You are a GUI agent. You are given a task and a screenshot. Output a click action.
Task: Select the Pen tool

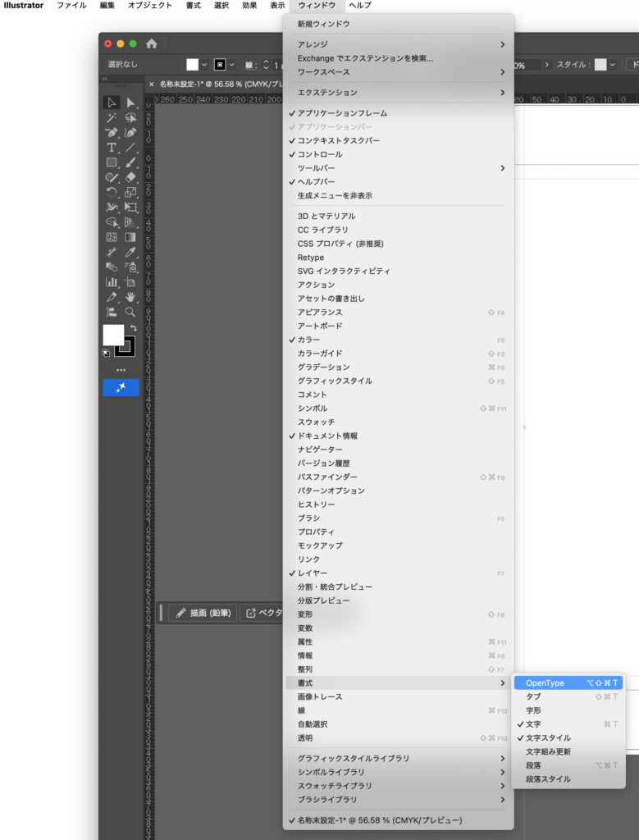(x=112, y=132)
